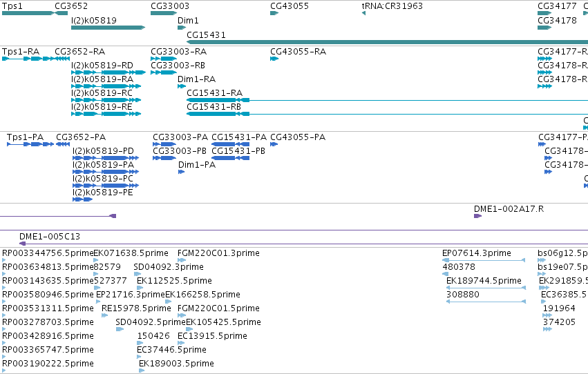
Task: Click the tRNA:CR31963 feature label
Action: (x=392, y=6)
